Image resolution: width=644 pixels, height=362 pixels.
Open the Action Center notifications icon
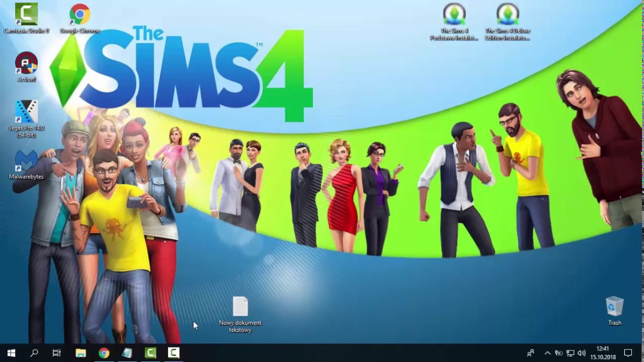tap(628, 353)
